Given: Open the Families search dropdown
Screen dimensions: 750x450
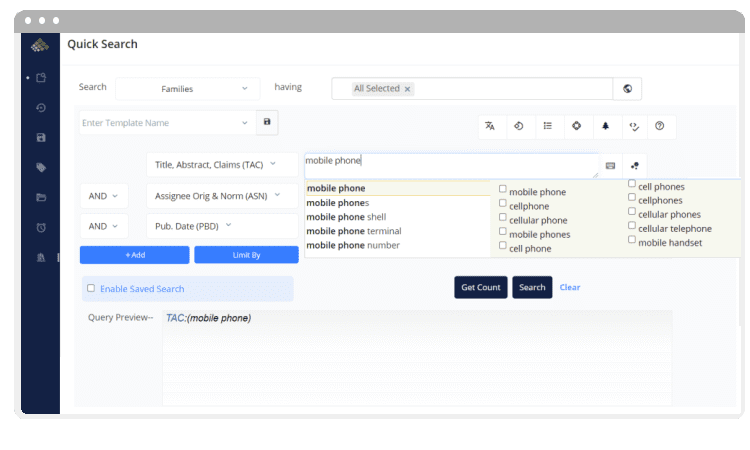Looking at the screenshot, I should pyautogui.click(x=188, y=88).
